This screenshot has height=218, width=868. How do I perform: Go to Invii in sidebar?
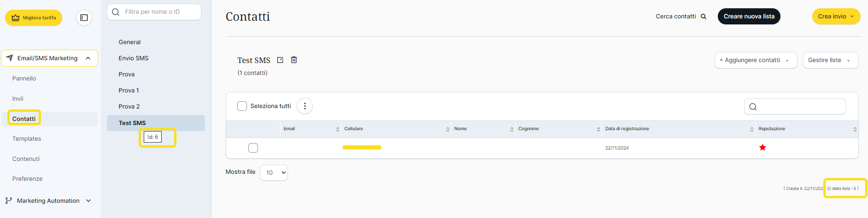tap(18, 98)
